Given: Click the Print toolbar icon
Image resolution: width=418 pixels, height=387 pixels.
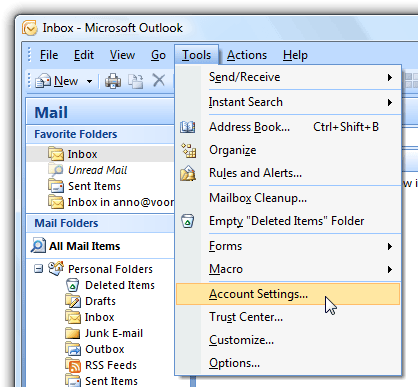Looking at the screenshot, I should [113, 81].
